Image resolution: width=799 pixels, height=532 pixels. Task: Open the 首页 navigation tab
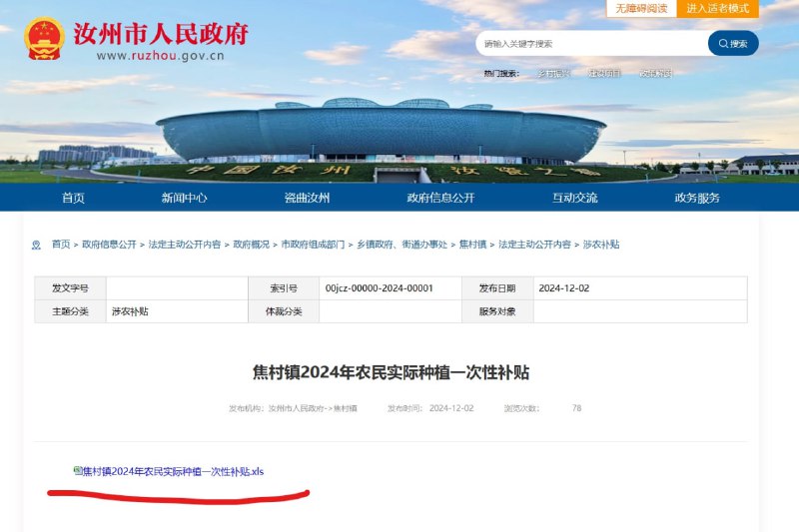coord(73,198)
